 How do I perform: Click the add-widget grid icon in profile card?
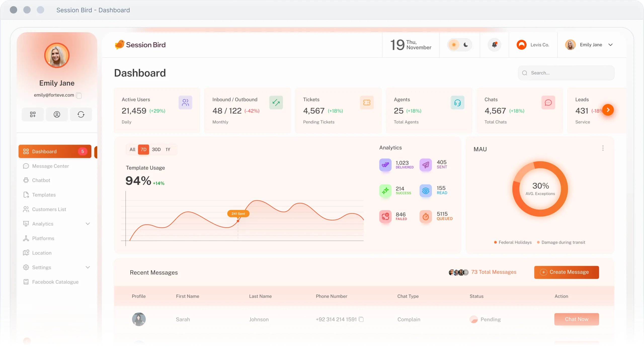[x=33, y=115]
